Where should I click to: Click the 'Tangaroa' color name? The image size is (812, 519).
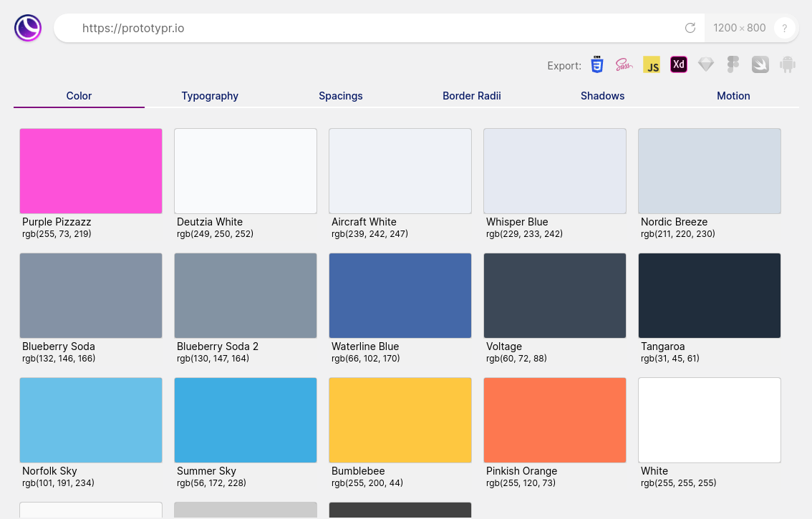pyautogui.click(x=663, y=346)
